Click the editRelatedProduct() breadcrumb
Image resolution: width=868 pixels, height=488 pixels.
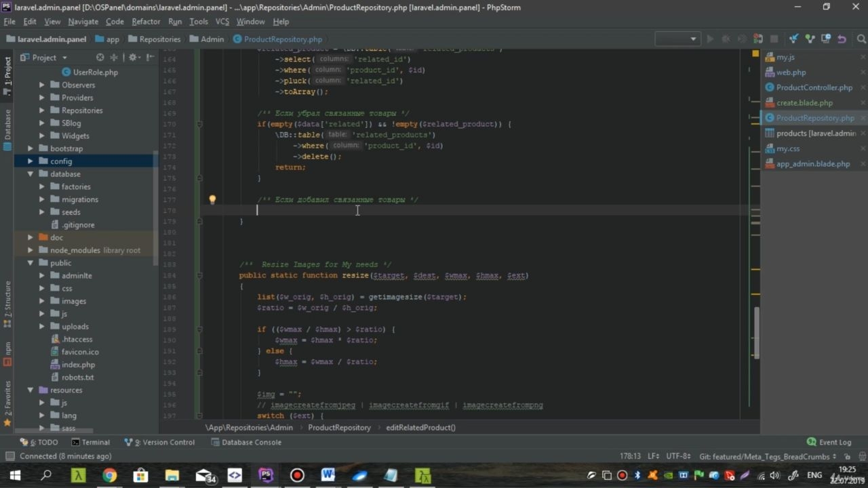coord(420,428)
